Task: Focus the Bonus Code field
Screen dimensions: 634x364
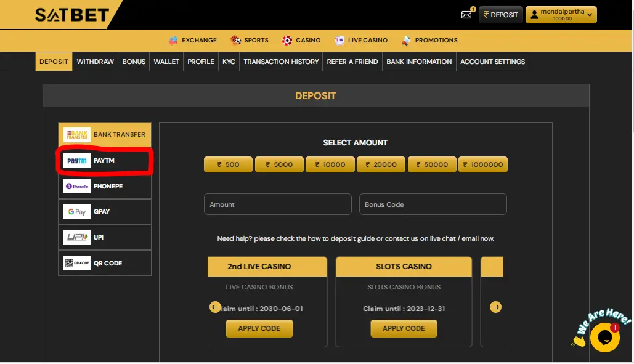Action: (x=433, y=204)
